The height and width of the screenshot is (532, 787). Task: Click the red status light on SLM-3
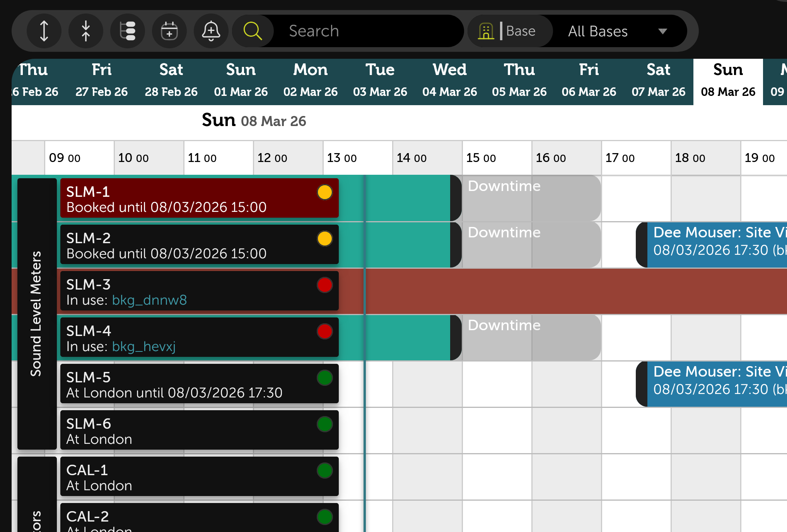coord(324,285)
